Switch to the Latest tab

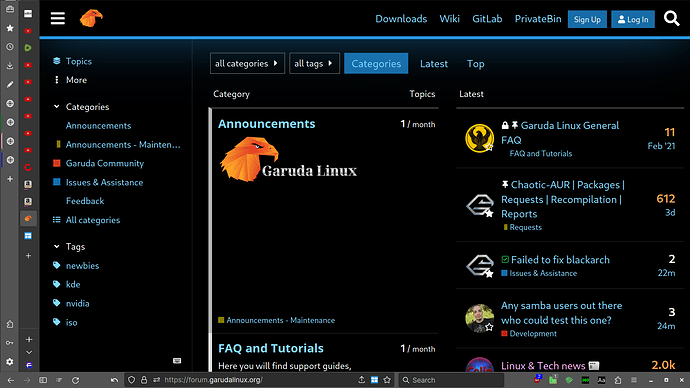click(x=434, y=64)
